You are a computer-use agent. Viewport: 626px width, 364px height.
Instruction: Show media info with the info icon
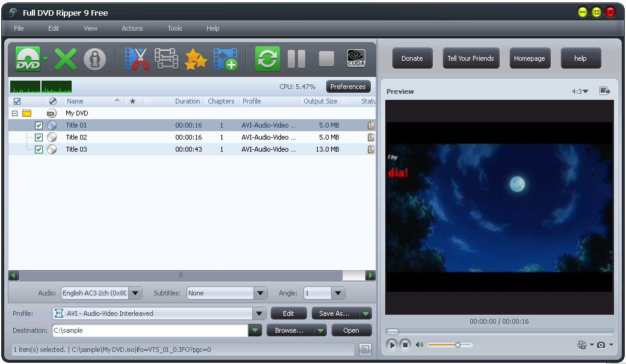click(x=95, y=58)
